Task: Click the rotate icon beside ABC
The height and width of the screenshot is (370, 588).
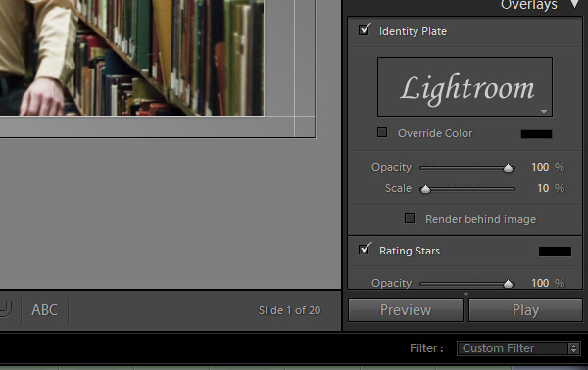Action: click(x=6, y=309)
